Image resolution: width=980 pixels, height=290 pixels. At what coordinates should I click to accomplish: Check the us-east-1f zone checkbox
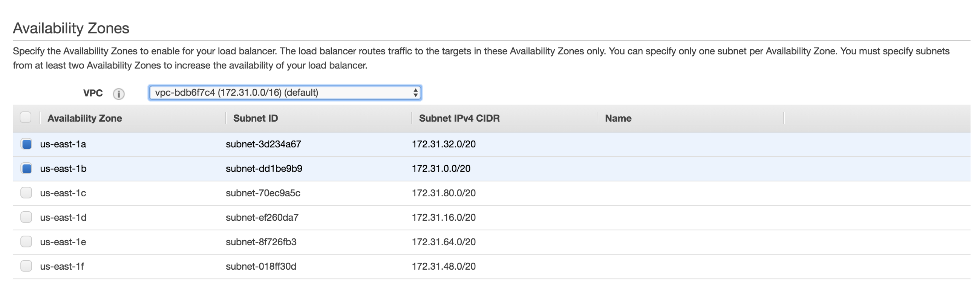coord(26,266)
